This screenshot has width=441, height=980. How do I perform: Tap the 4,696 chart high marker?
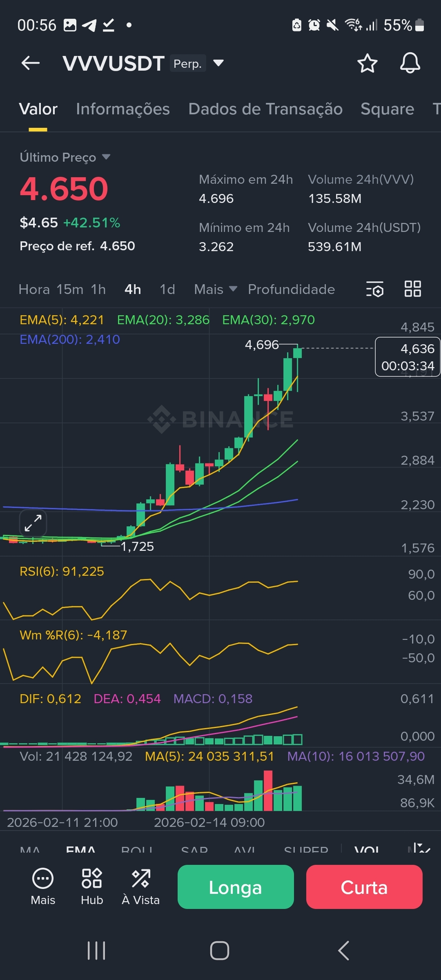coord(262,345)
